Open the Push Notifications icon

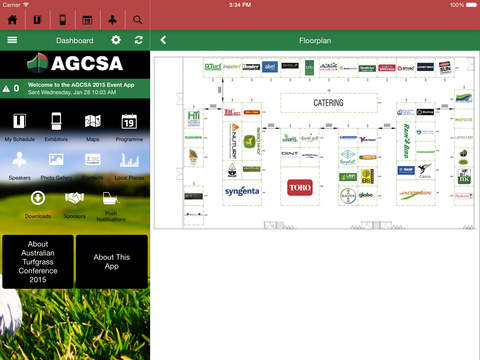(x=111, y=198)
